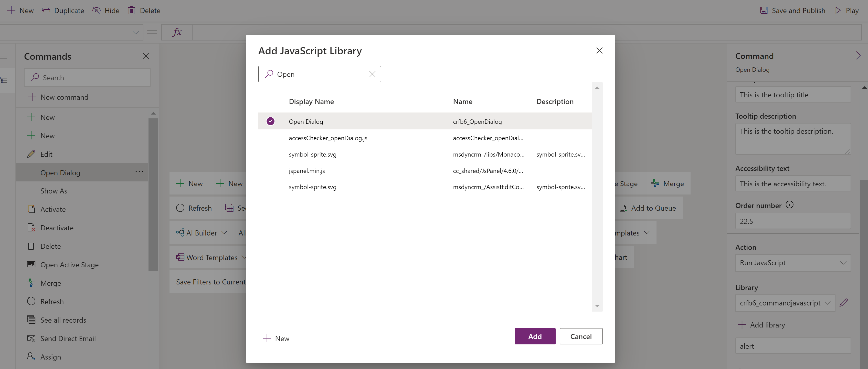The image size is (868, 369).
Task: Click the Play button icon
Action: pyautogui.click(x=839, y=10)
